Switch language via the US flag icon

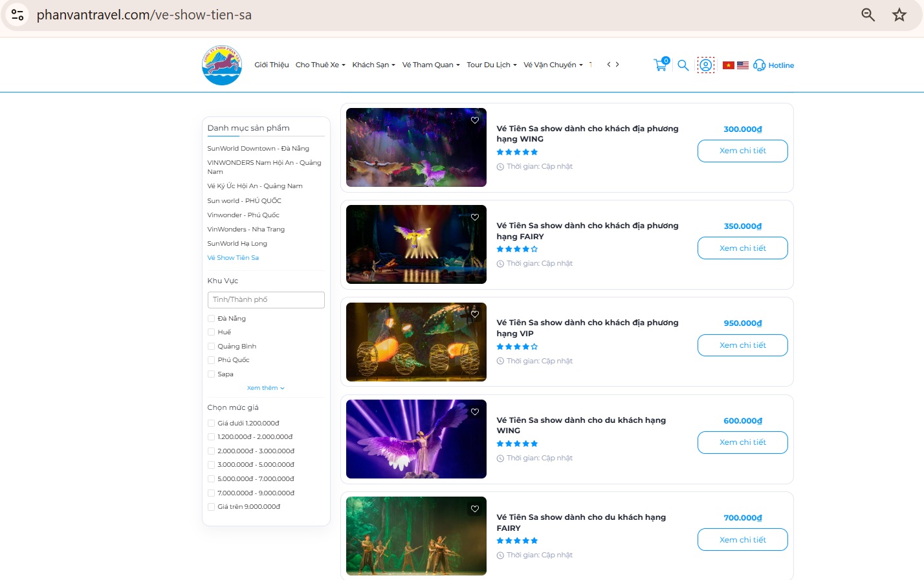click(743, 65)
